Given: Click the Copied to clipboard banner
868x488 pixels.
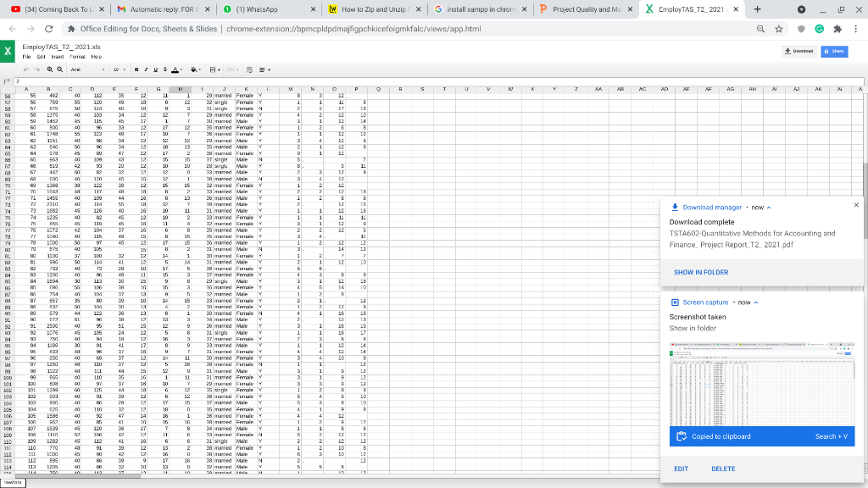Looking at the screenshot, I should coord(762,436).
